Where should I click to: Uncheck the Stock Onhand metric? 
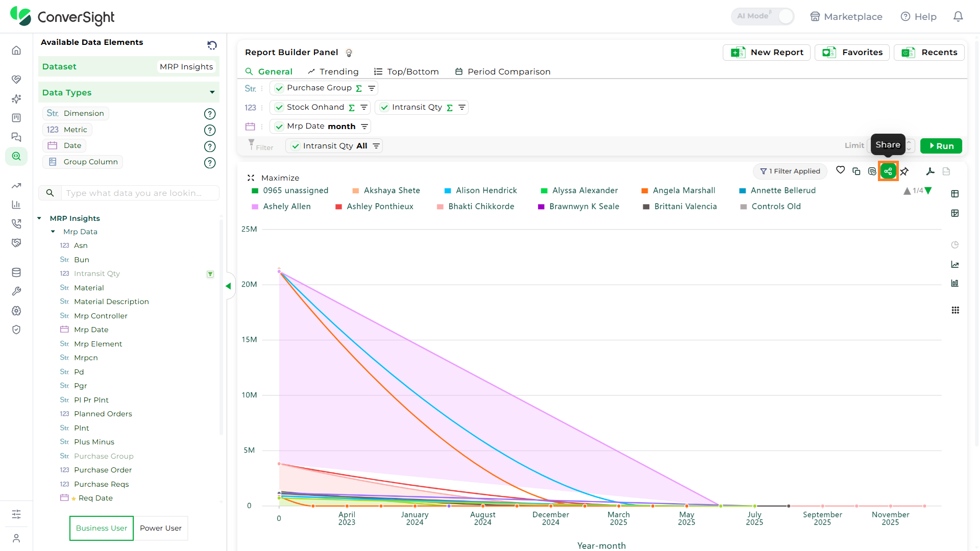pyautogui.click(x=279, y=108)
